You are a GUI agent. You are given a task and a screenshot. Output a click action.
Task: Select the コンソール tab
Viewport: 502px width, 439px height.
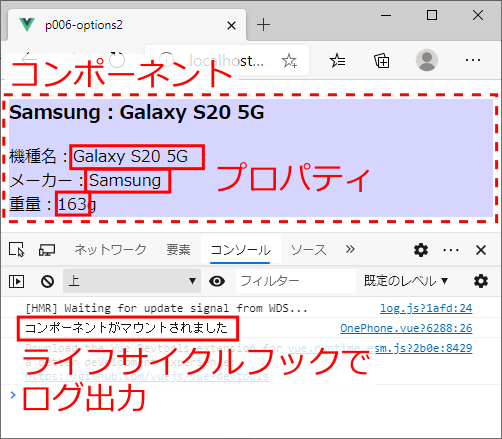(x=240, y=250)
